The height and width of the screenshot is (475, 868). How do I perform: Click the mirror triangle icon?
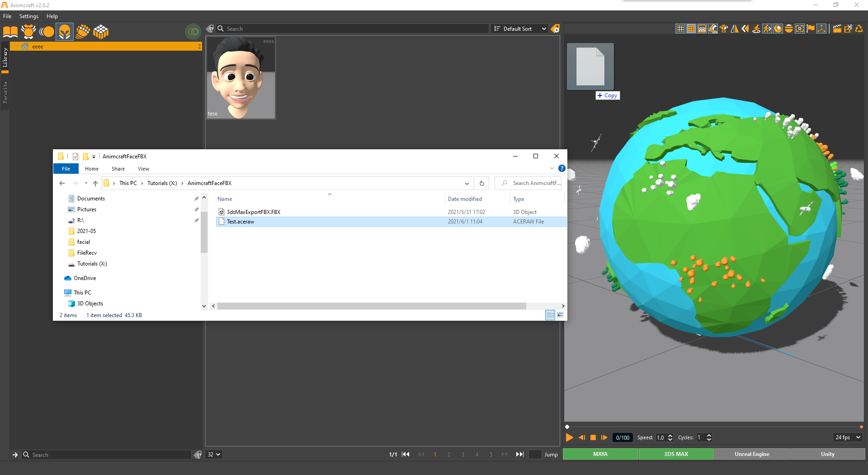tap(735, 28)
